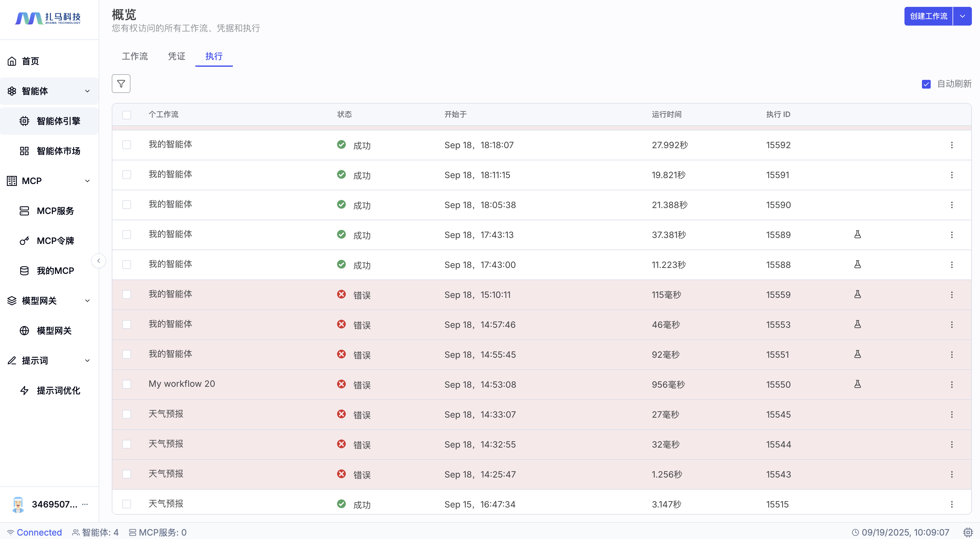980x539 pixels.
Task: Open three-dot menu for execution 15592
Action: point(952,145)
